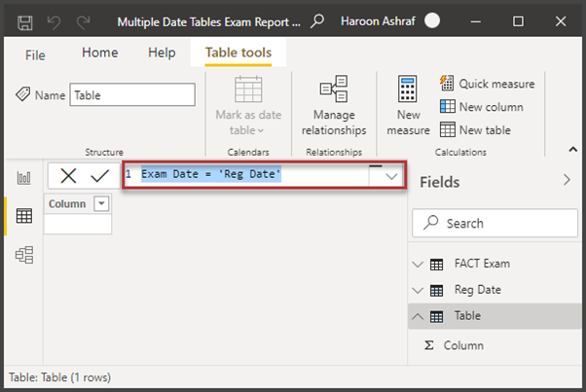Create a New measure
The width and height of the screenshot is (586, 392).
click(x=408, y=106)
